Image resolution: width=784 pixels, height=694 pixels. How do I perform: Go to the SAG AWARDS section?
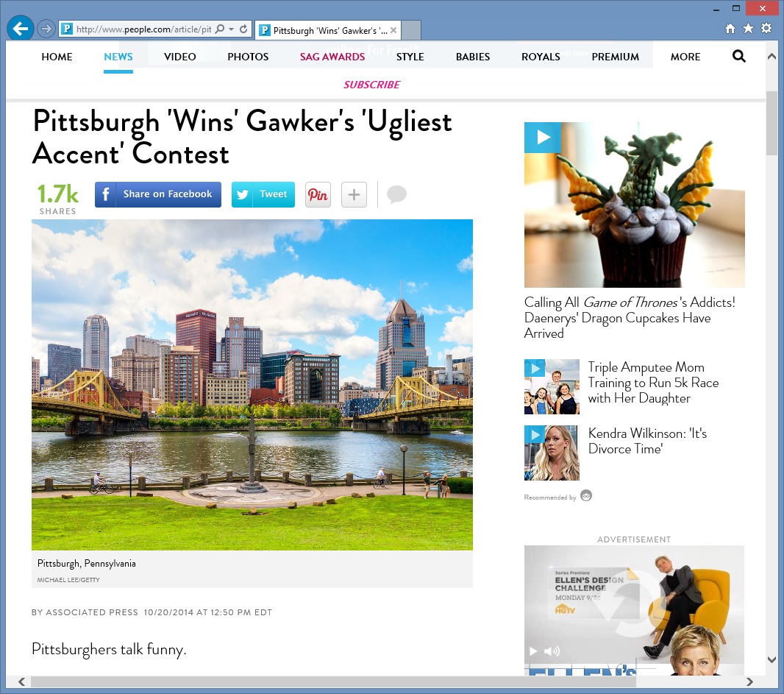pyautogui.click(x=332, y=57)
